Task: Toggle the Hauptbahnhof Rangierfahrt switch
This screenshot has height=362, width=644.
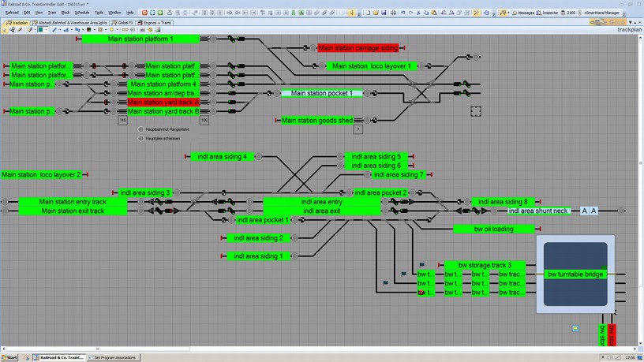Action: 140,129
